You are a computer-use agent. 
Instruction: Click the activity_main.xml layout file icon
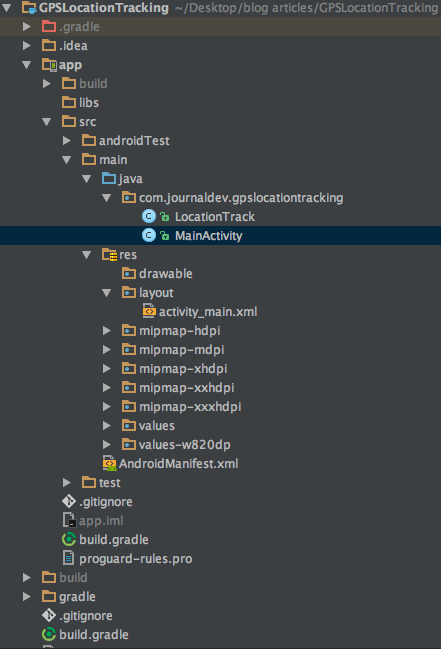149,311
